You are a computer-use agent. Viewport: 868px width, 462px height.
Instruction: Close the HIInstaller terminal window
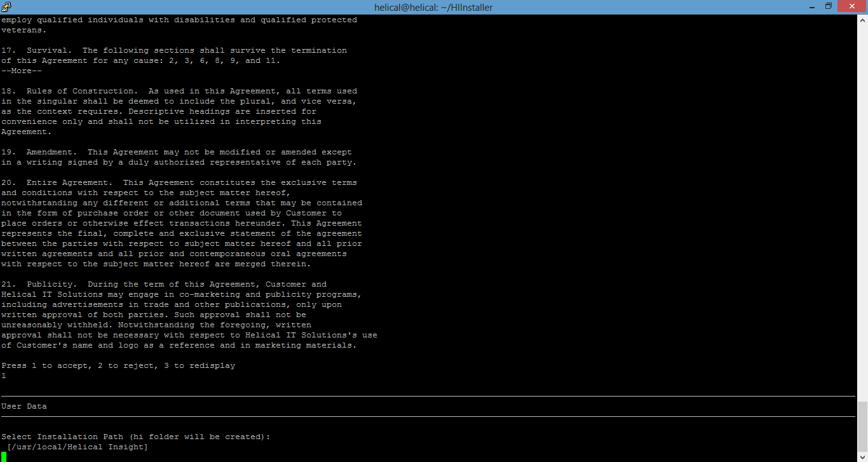(851, 6)
